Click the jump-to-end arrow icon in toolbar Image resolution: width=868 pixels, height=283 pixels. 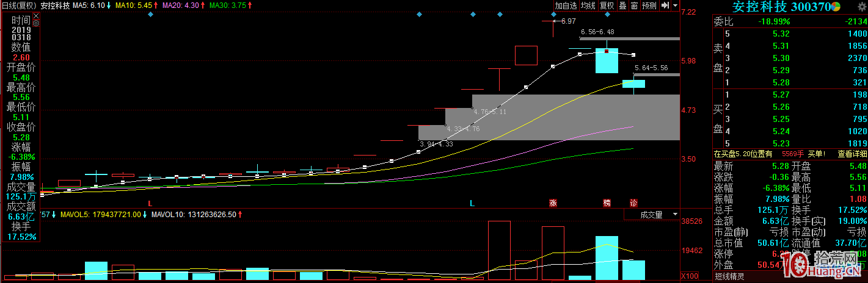pos(665,5)
